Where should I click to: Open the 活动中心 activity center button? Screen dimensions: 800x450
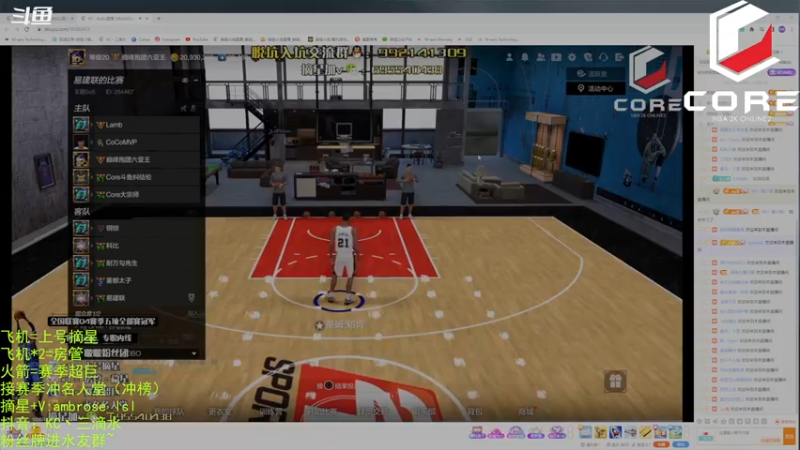[595, 88]
